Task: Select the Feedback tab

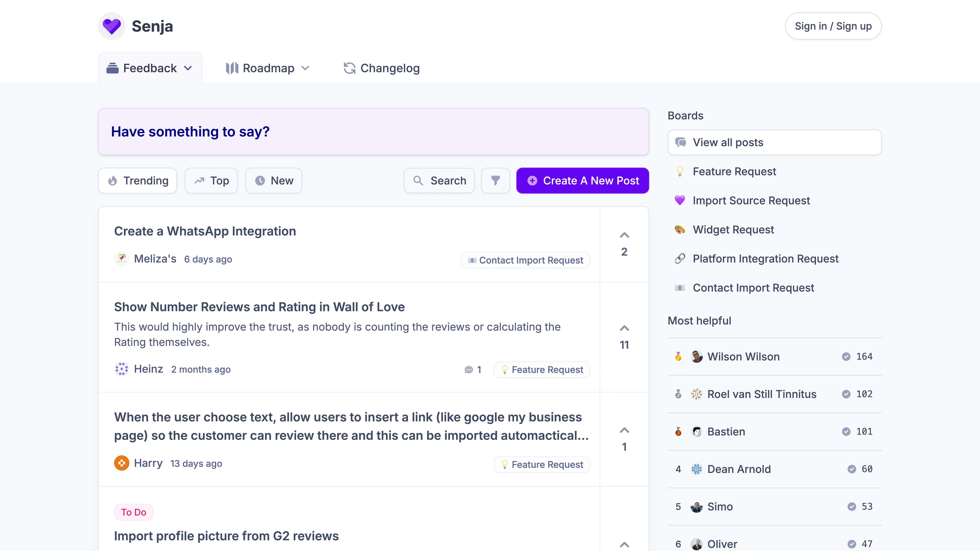Action: [150, 68]
